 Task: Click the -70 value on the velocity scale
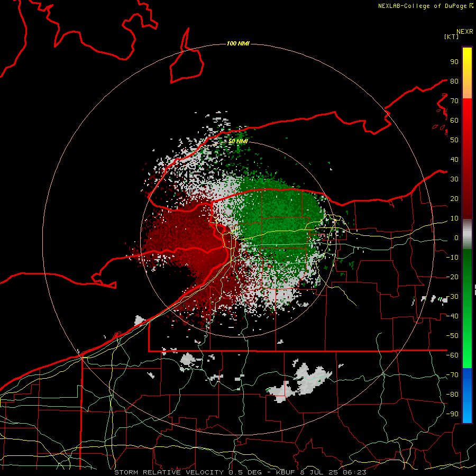tap(452, 375)
